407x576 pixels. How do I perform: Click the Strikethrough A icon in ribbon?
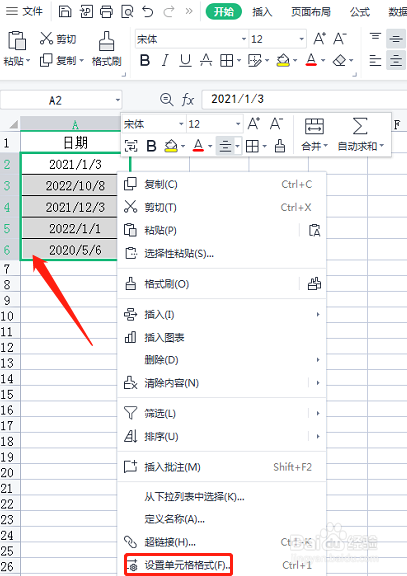click(206, 60)
